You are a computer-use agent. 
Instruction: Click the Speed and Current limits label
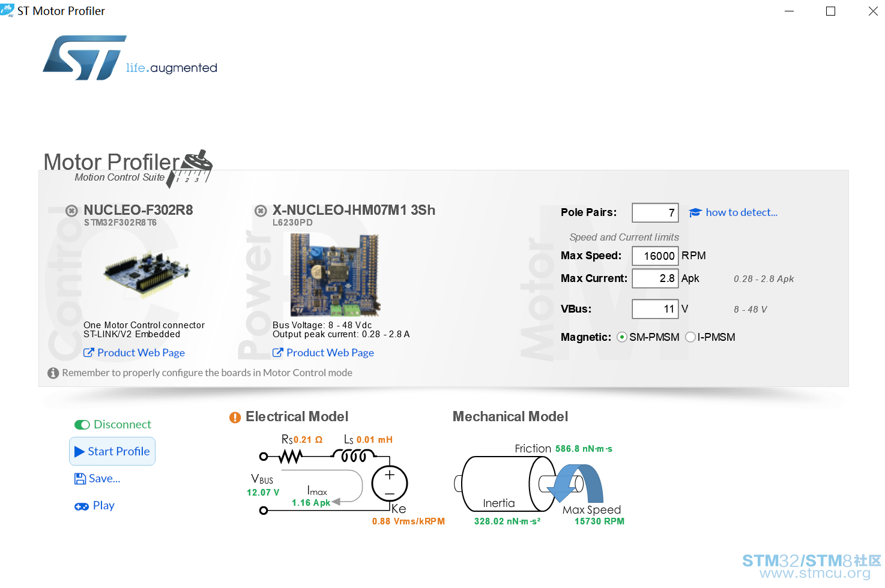pos(624,237)
